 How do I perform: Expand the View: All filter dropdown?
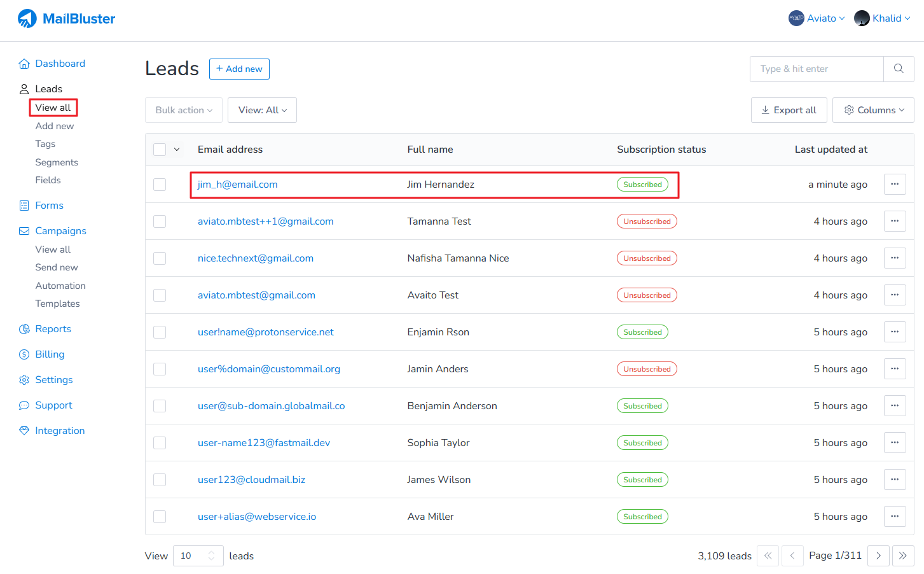coord(262,110)
